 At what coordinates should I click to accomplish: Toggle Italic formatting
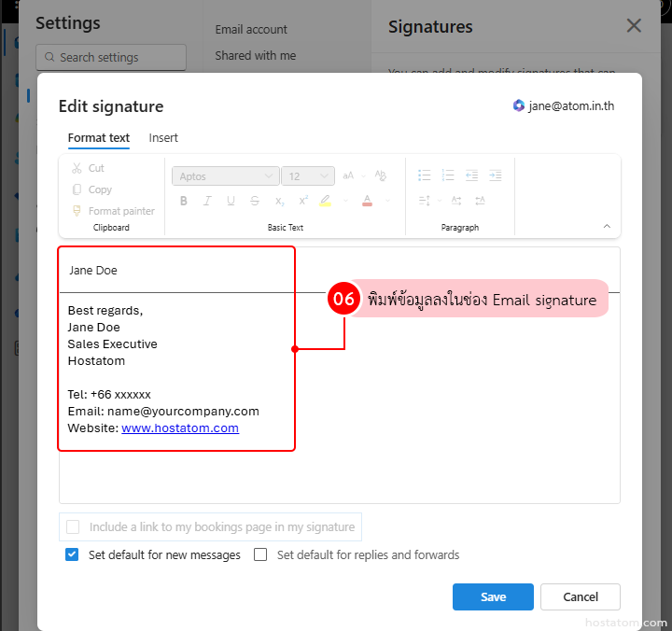pyautogui.click(x=207, y=201)
